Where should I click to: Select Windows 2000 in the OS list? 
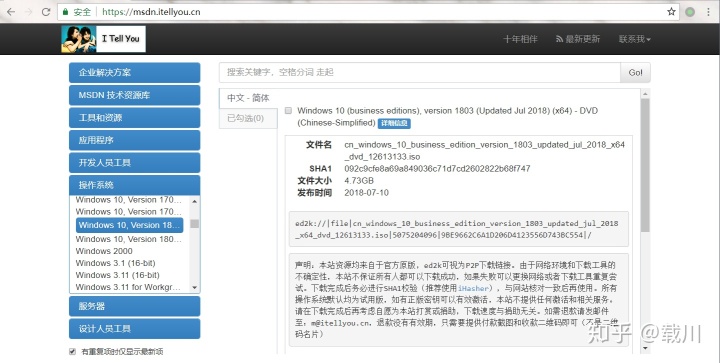(x=104, y=251)
